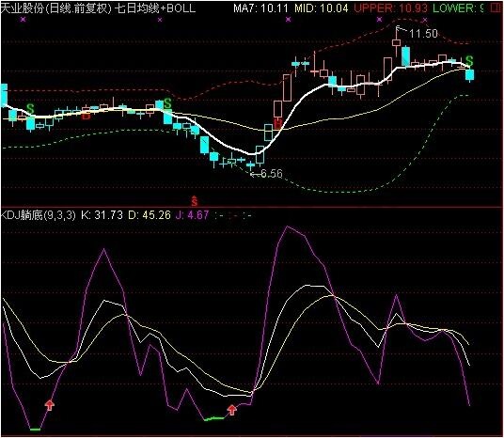
Task: Select the UPPER: 10.93 Bollinger label
Action: click(x=390, y=8)
